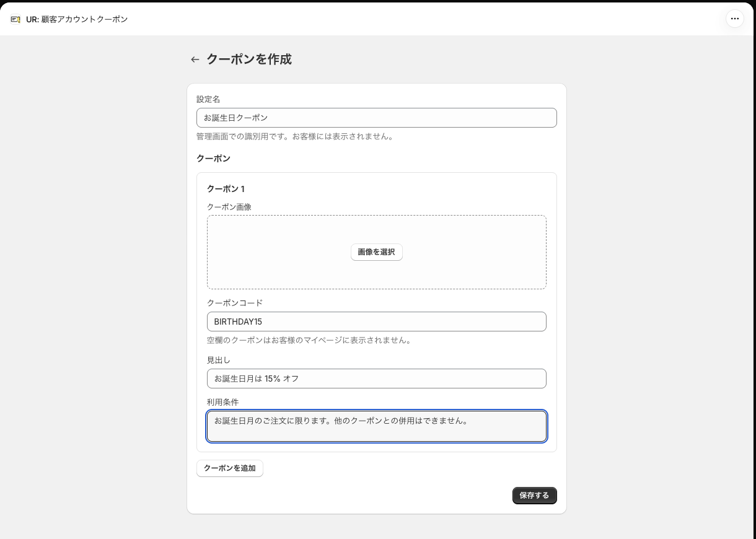This screenshot has width=756, height=539.
Task: Click the 空欄のクーポンは help text
Action: click(x=309, y=340)
